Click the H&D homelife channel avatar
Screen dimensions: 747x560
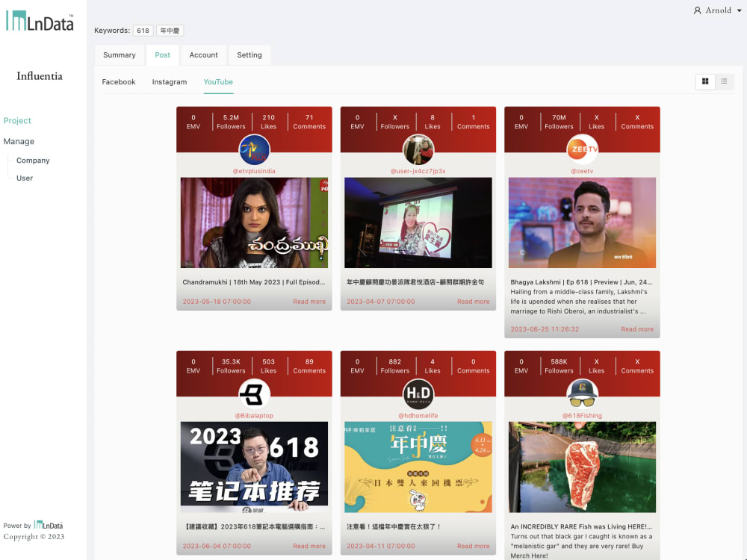418,393
